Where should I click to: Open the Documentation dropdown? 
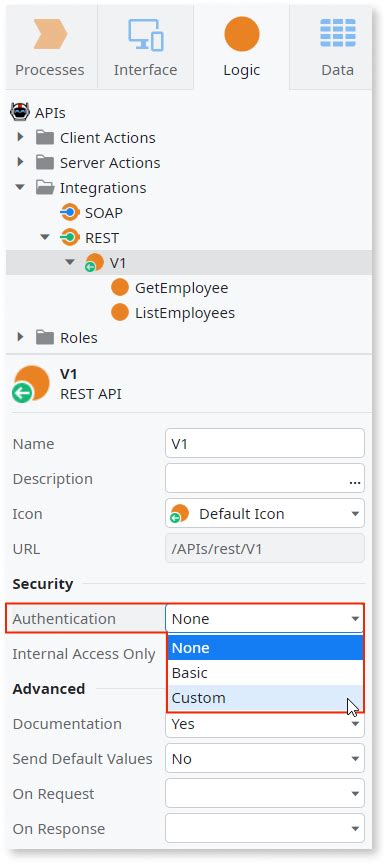click(265, 724)
